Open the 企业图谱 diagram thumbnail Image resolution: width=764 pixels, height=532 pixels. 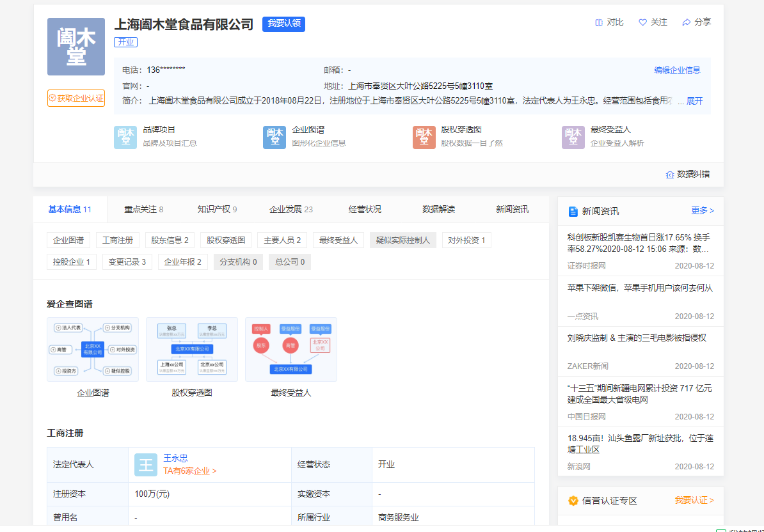pos(93,350)
